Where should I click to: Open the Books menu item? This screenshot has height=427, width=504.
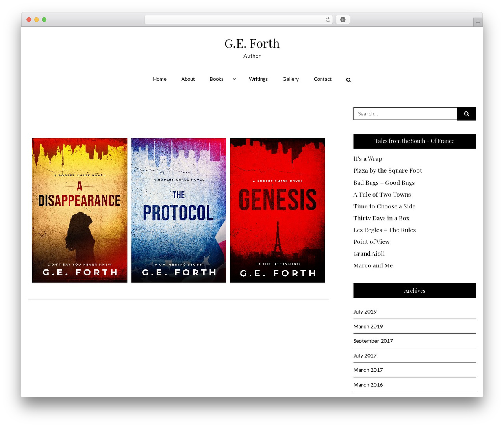coord(217,79)
